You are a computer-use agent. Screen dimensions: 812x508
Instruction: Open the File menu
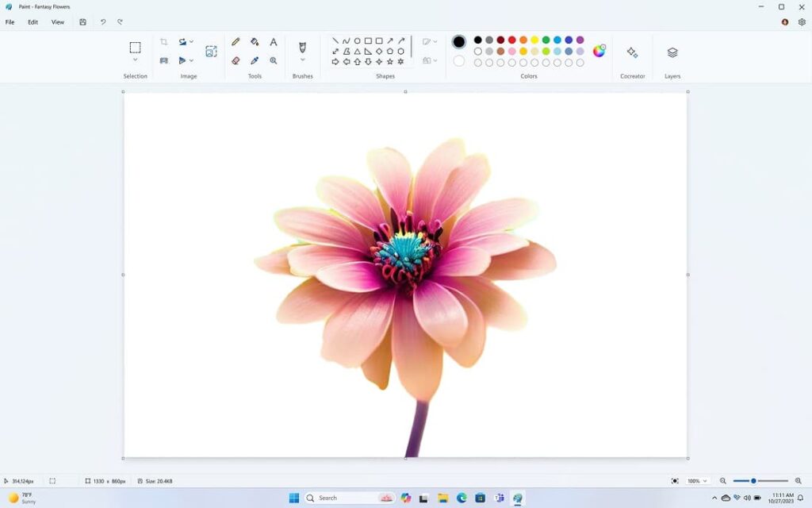click(x=9, y=21)
